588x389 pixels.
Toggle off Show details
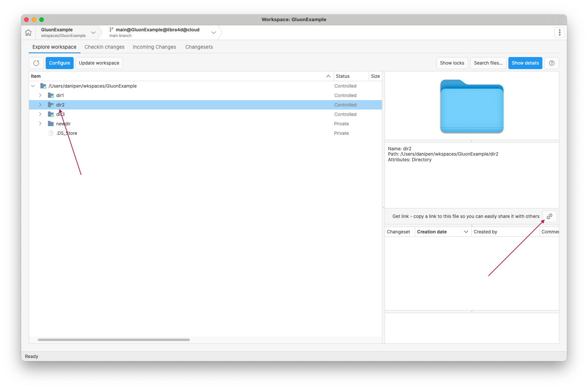click(525, 63)
